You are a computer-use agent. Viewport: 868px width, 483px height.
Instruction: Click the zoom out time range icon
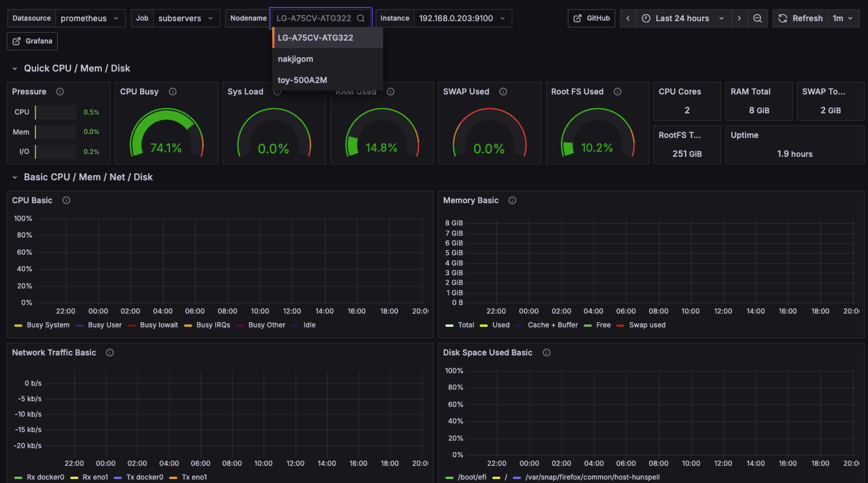click(757, 18)
